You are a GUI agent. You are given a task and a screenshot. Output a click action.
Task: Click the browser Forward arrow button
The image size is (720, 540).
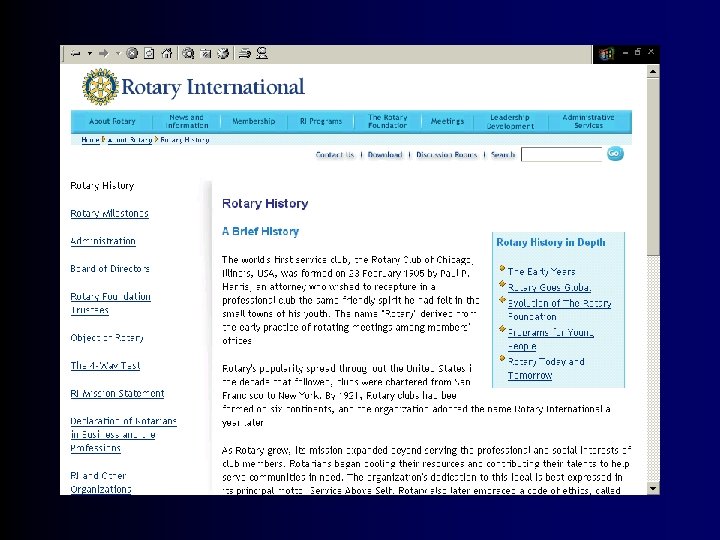coord(104,54)
